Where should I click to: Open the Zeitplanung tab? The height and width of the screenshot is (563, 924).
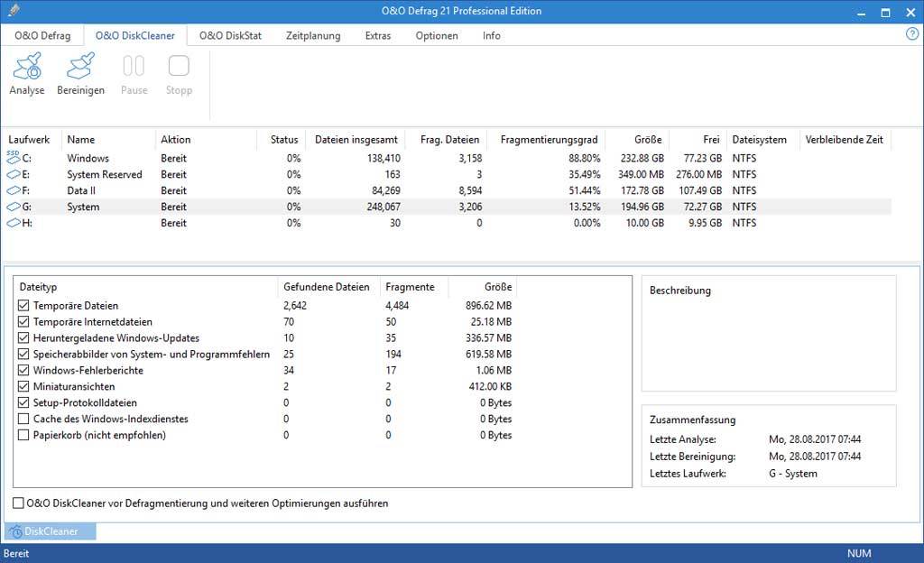[x=313, y=35]
